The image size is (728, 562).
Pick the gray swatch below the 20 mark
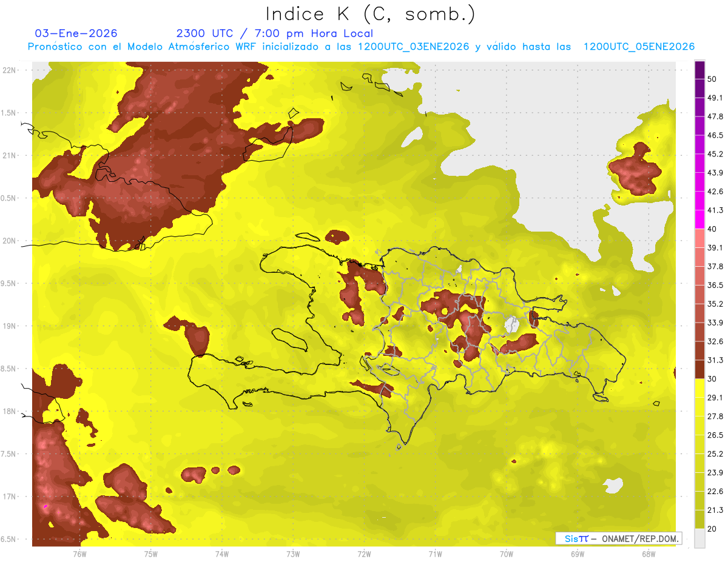[700, 538]
